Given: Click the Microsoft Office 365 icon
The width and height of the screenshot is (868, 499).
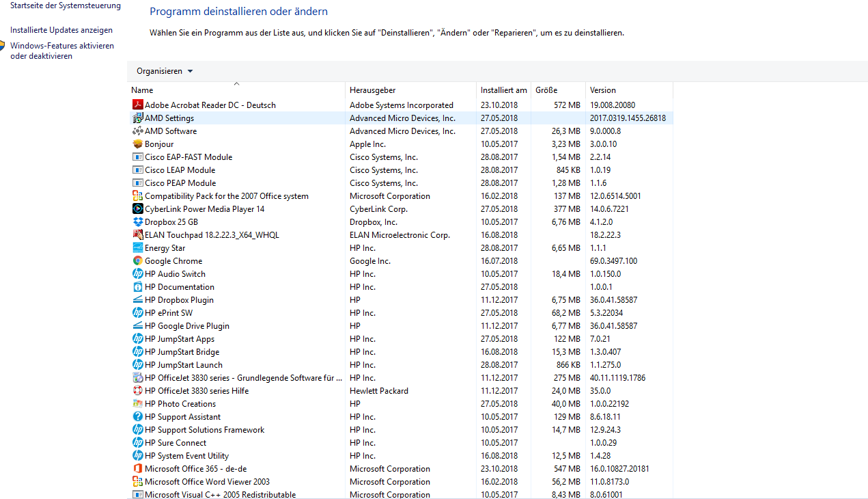Looking at the screenshot, I should (x=137, y=469).
